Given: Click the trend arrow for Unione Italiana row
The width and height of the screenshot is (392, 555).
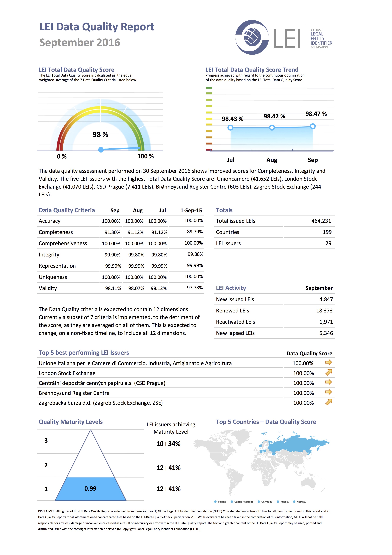Looking at the screenshot, I should [x=328, y=362].
